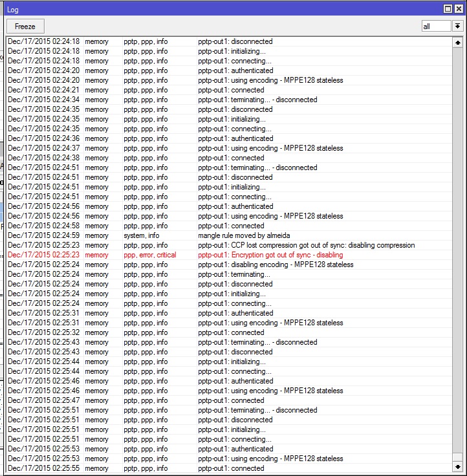Select the 02:25:51 'terminating... - disconnected' entry
Screen dimensions: 467x476
(229, 410)
